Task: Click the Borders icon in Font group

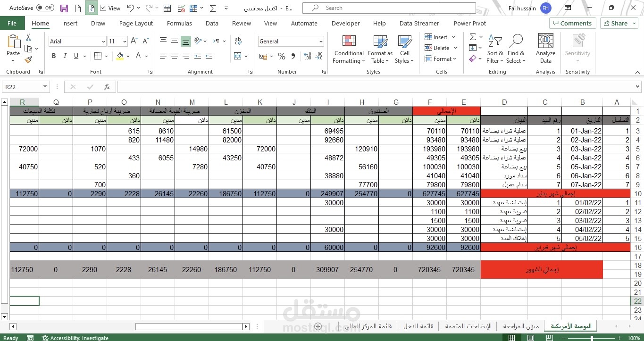Action: click(98, 56)
